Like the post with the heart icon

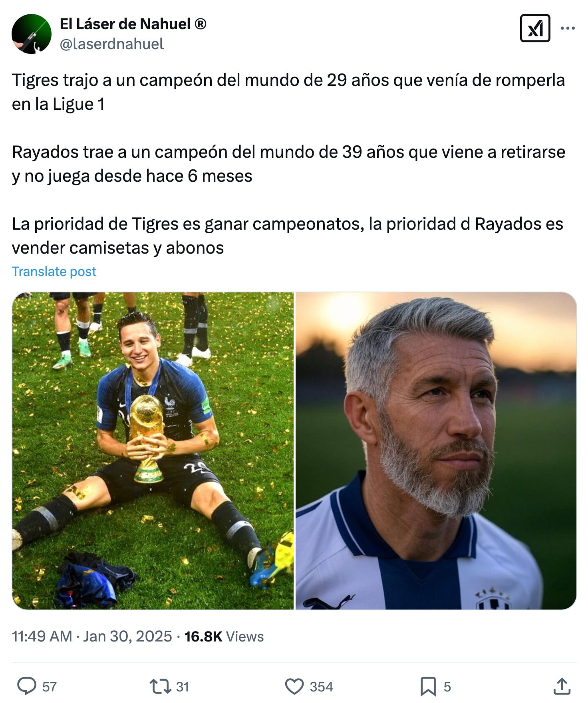[294, 687]
